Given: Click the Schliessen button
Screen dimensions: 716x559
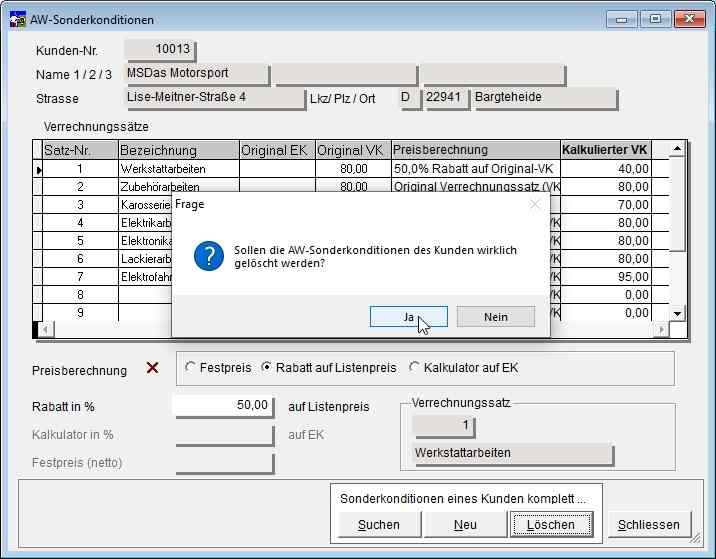Looking at the screenshot, I should (649, 525).
